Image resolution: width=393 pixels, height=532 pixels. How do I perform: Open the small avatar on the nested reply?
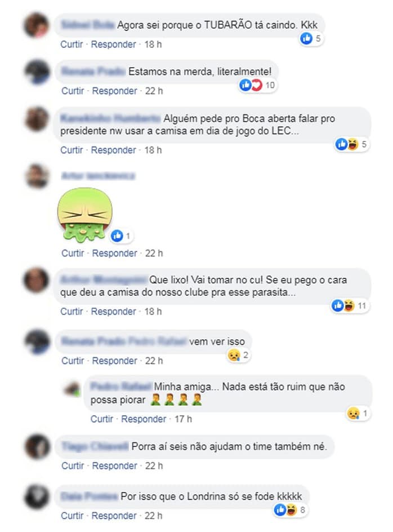click(73, 389)
